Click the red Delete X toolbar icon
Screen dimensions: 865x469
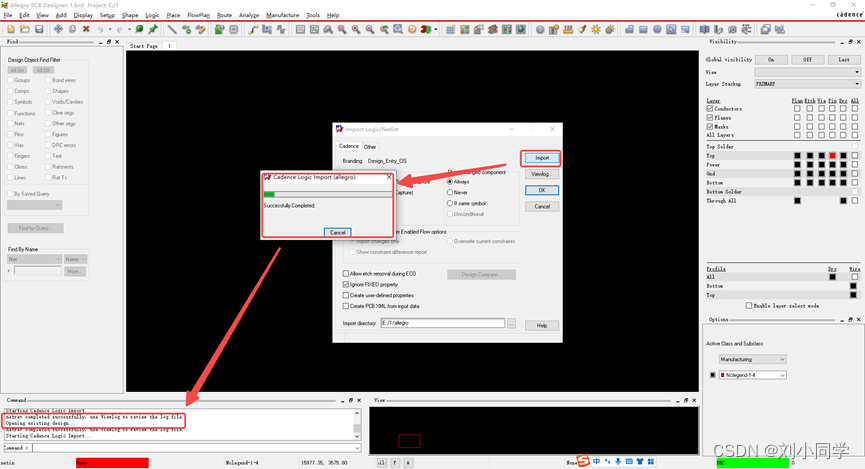(86, 29)
